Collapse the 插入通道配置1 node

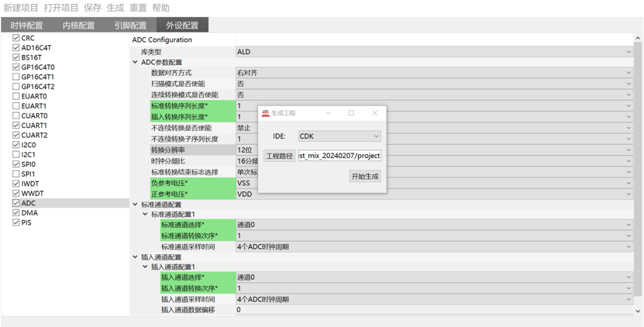[x=145, y=267]
